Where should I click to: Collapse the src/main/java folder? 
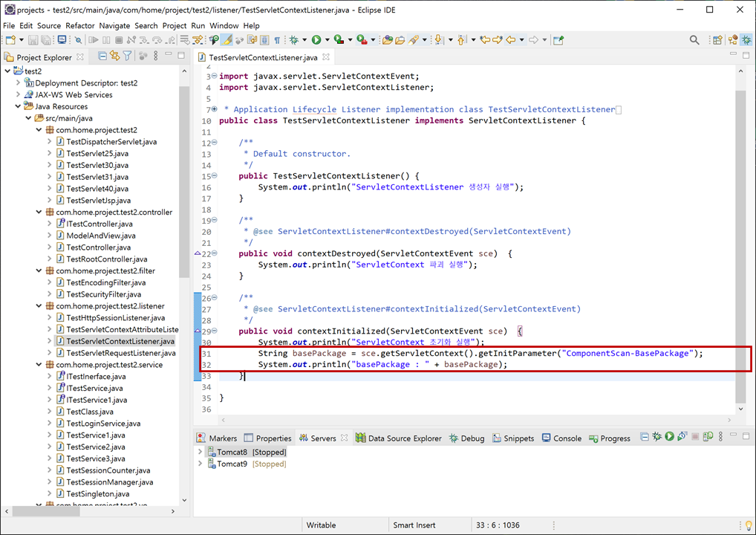pyautogui.click(x=28, y=117)
